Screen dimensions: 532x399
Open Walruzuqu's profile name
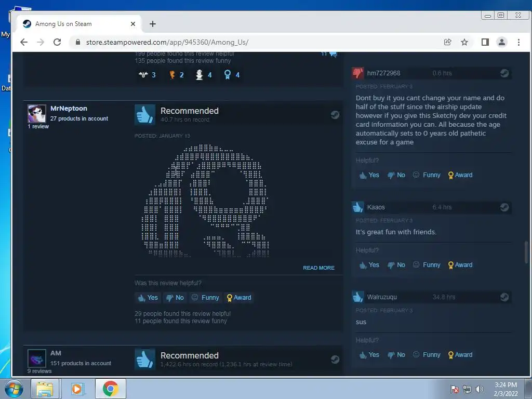tap(382, 297)
